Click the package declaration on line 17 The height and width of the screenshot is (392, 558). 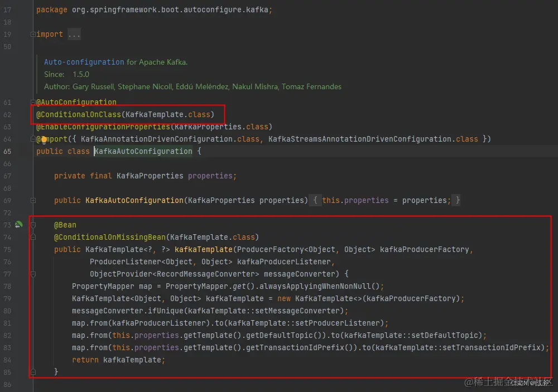tap(154, 9)
